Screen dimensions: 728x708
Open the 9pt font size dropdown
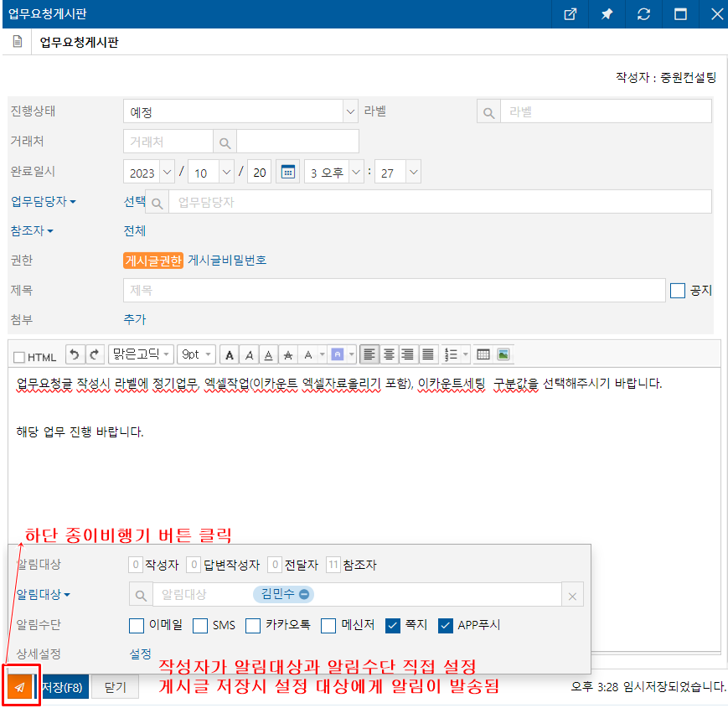pos(196,354)
